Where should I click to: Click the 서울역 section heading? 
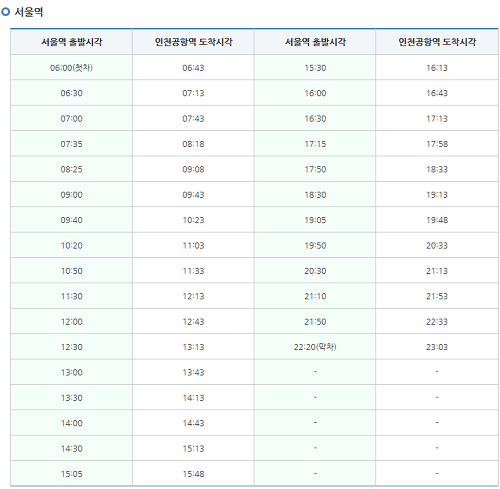click(x=29, y=12)
